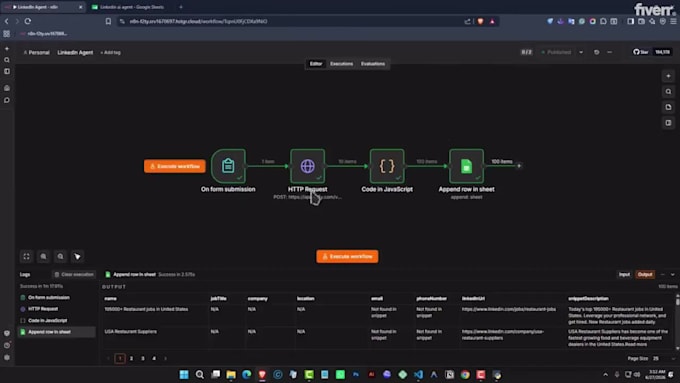Open the On form submission trigger node
Viewport: 680px width, 383px height.
click(x=228, y=166)
